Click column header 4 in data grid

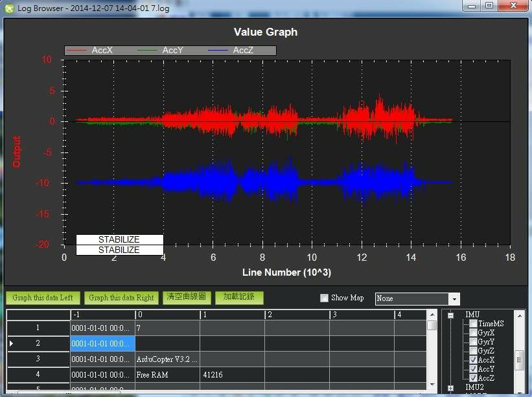(411, 315)
